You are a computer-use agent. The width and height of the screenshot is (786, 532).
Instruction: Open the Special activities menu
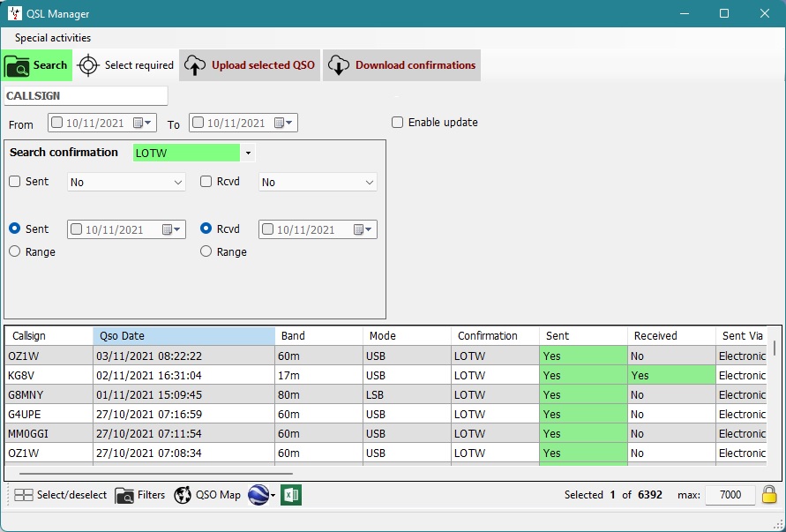click(53, 38)
